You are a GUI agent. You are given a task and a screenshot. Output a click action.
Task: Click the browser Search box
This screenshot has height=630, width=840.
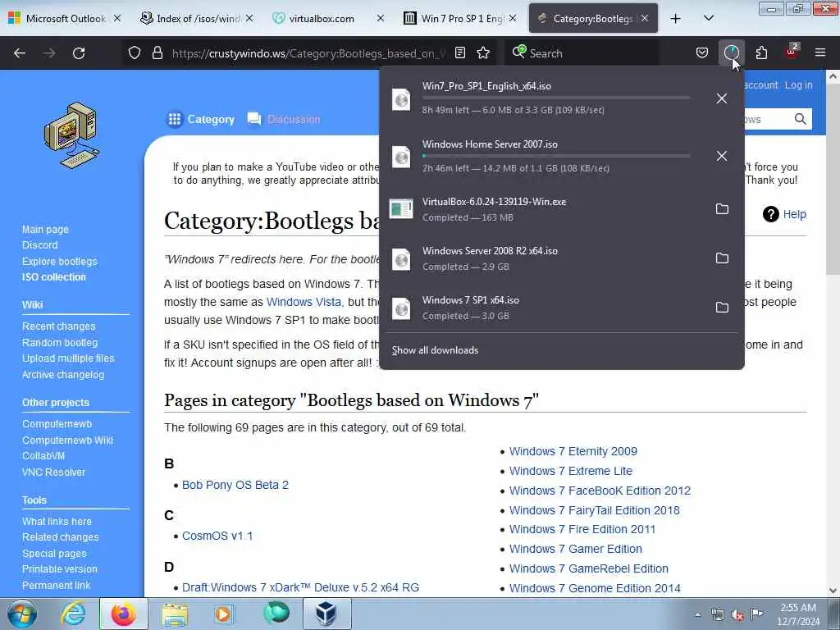582,53
